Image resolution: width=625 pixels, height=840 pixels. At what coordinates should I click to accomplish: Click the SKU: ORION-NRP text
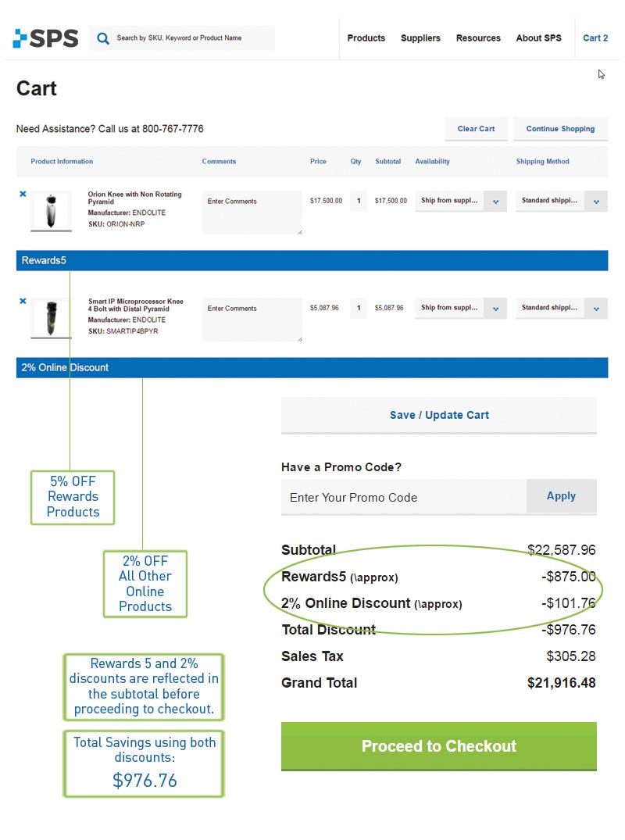pyautogui.click(x=116, y=224)
